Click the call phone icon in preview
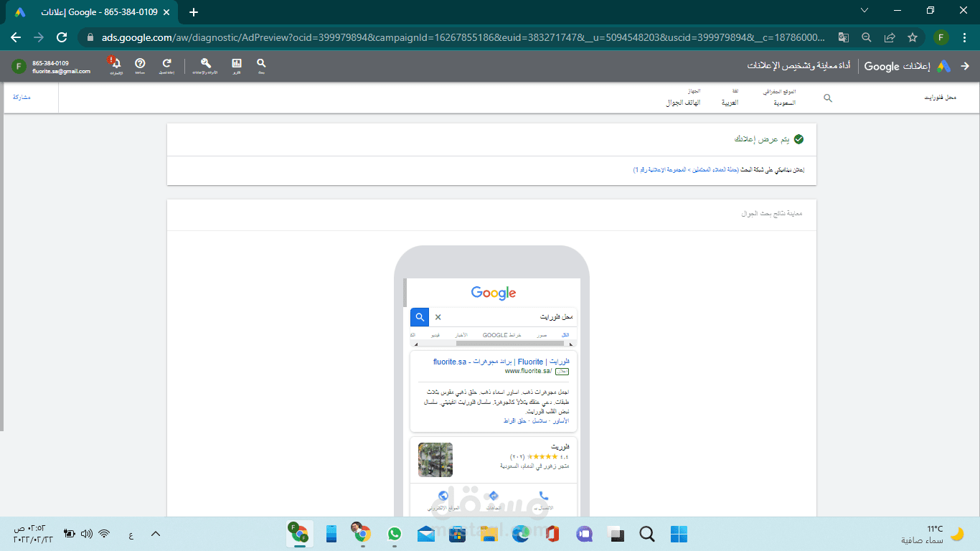 point(543,496)
